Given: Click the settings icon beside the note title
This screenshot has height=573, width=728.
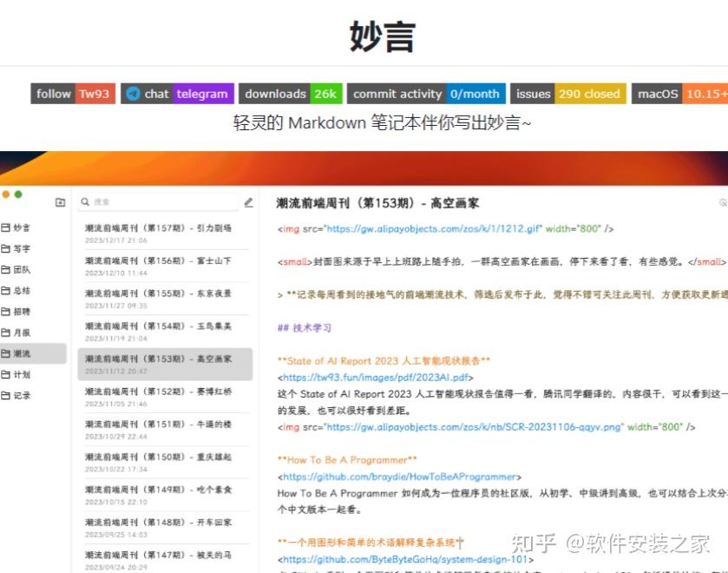Looking at the screenshot, I should tap(723, 202).
